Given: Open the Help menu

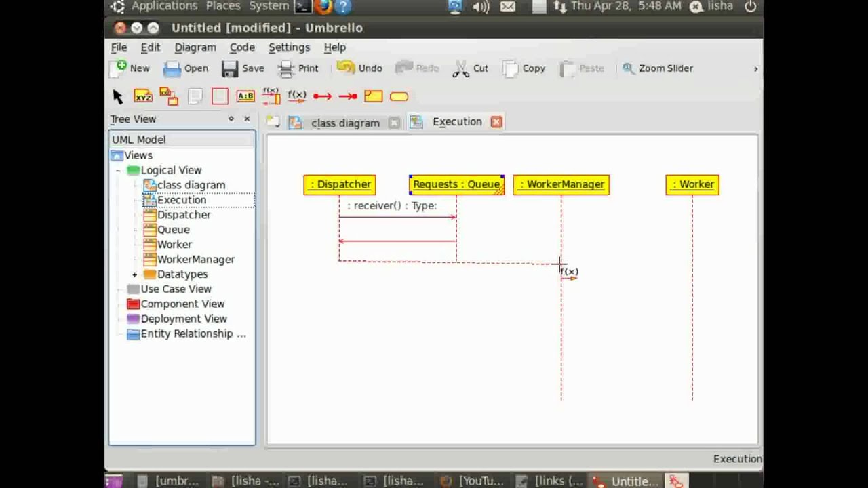Looking at the screenshot, I should click(x=335, y=47).
